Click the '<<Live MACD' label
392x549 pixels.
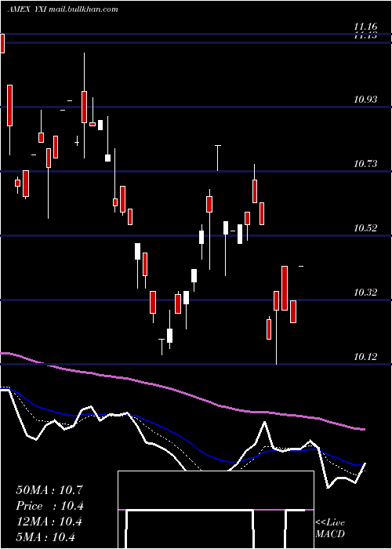(x=330, y=529)
